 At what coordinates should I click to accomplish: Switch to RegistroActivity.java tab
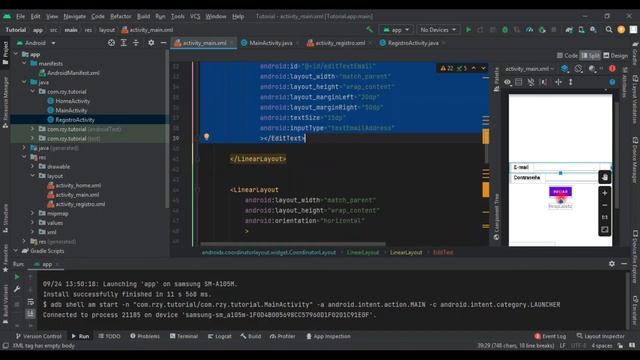coord(413,43)
